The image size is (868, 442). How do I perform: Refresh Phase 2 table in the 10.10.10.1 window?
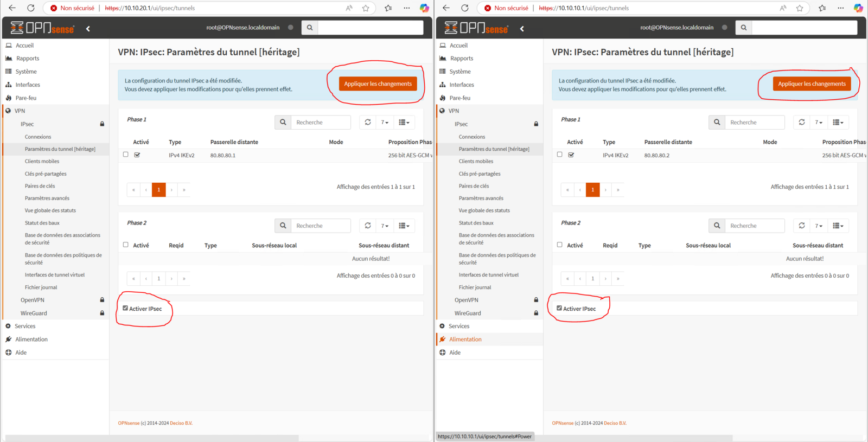[802, 226]
